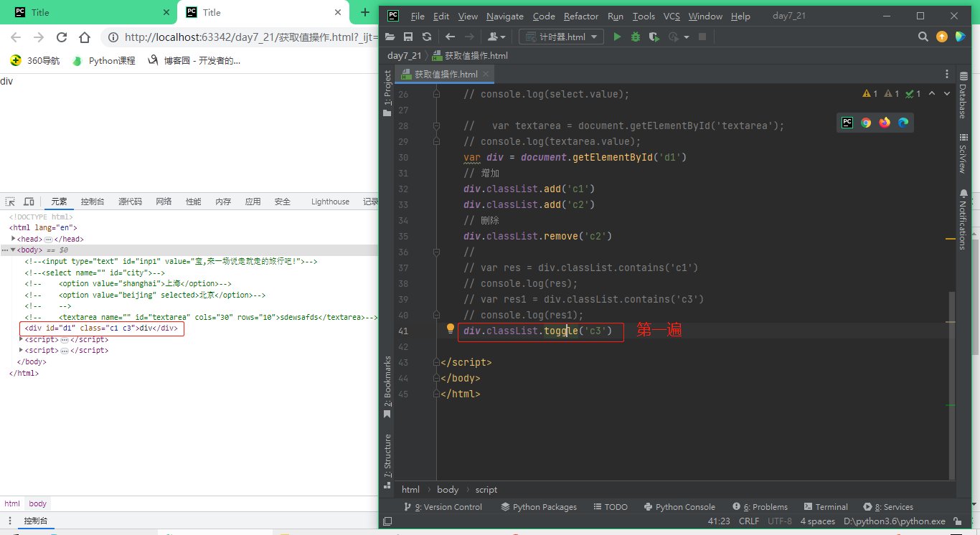The height and width of the screenshot is (535, 980).
Task: Click the browser address bar URL
Action: (x=251, y=37)
